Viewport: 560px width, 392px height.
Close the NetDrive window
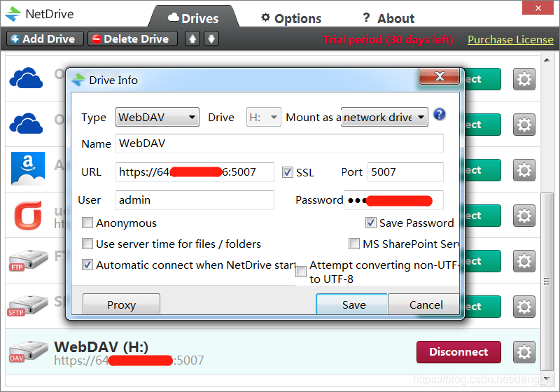point(538,8)
